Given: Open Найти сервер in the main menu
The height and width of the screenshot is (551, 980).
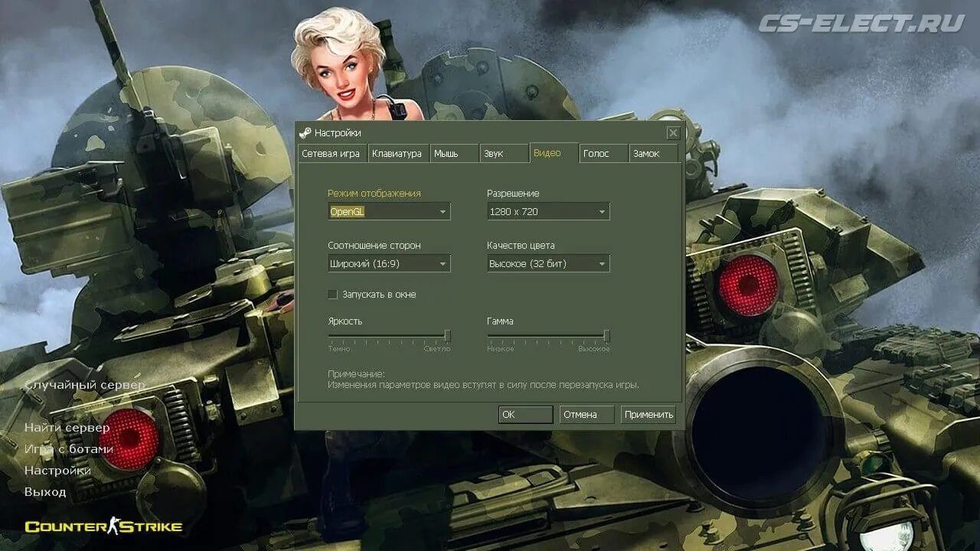Looking at the screenshot, I should (x=67, y=427).
